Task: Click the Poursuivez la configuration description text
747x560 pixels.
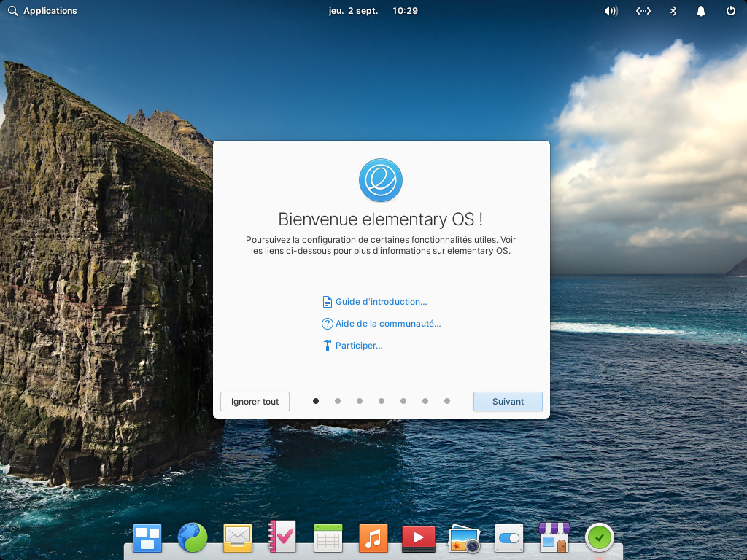Action: (x=381, y=245)
